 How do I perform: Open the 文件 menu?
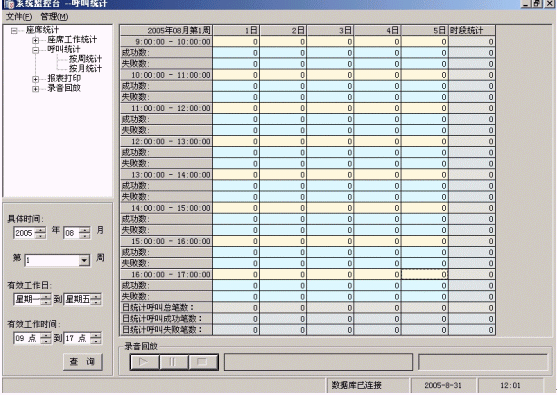click(19, 16)
